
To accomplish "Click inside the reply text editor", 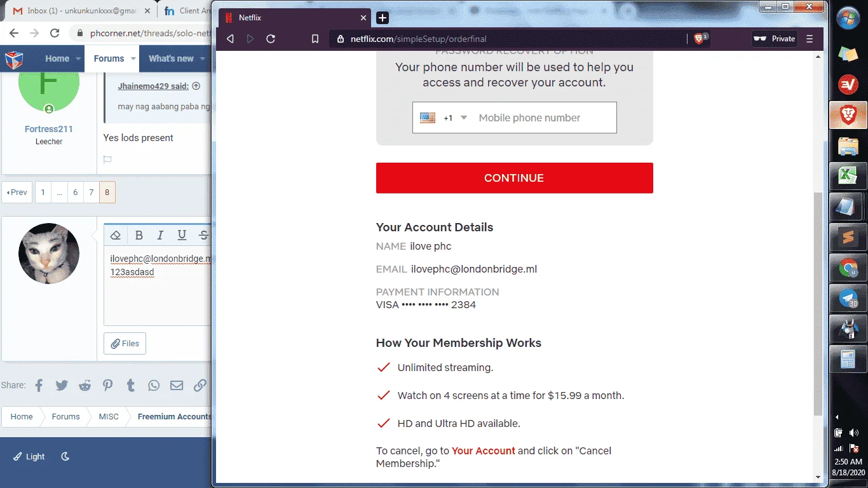I will (x=159, y=286).
